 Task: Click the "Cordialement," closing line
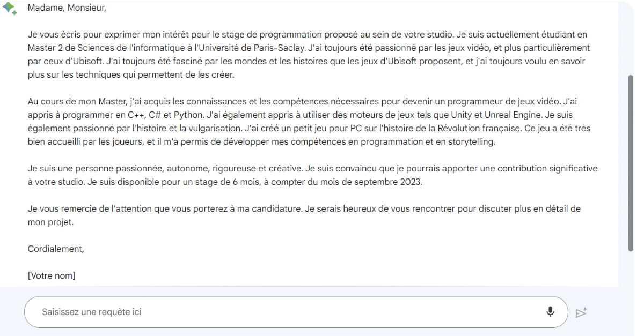56,249
